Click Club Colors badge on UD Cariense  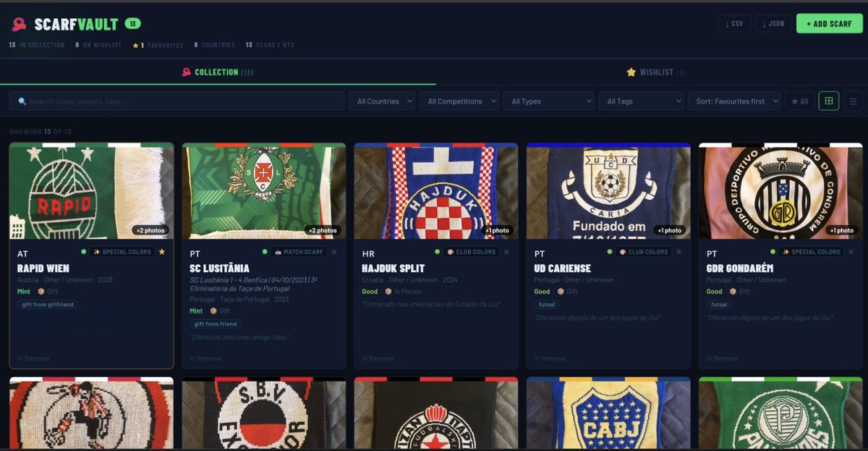[x=643, y=252]
